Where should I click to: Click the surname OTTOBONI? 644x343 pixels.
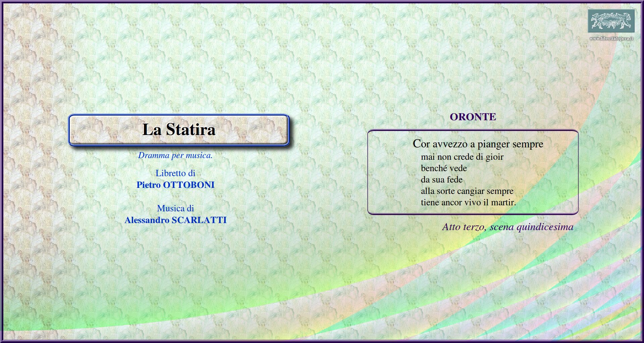[x=189, y=185]
